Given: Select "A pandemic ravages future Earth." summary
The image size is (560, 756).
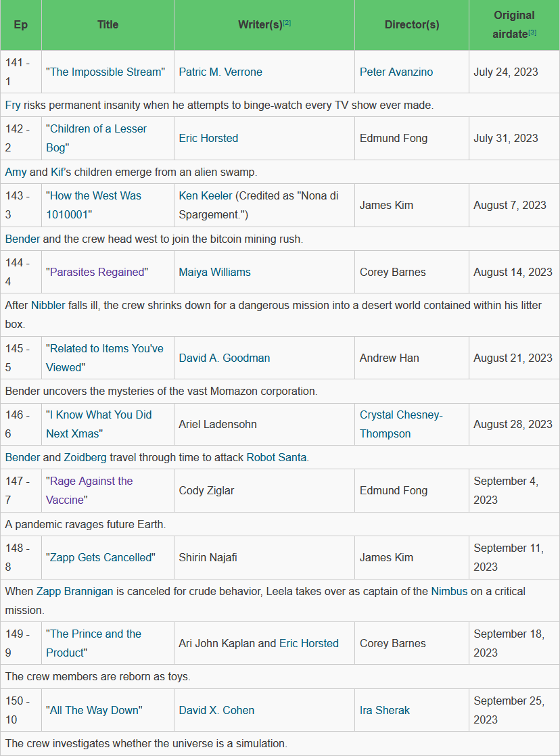Looking at the screenshot, I should pyautogui.click(x=85, y=524).
